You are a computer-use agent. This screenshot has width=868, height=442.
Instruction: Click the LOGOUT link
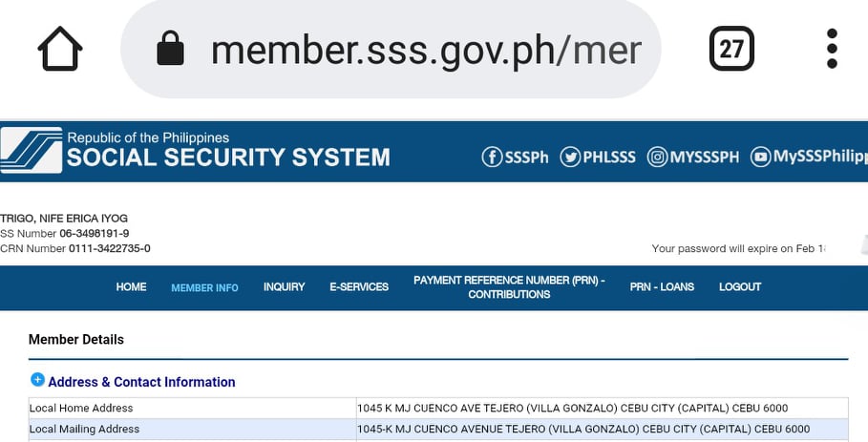(740, 287)
